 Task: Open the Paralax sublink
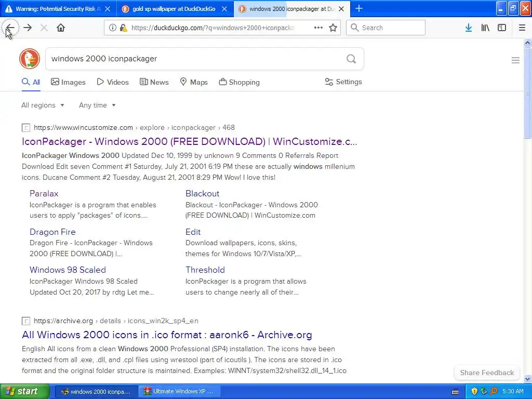click(44, 193)
